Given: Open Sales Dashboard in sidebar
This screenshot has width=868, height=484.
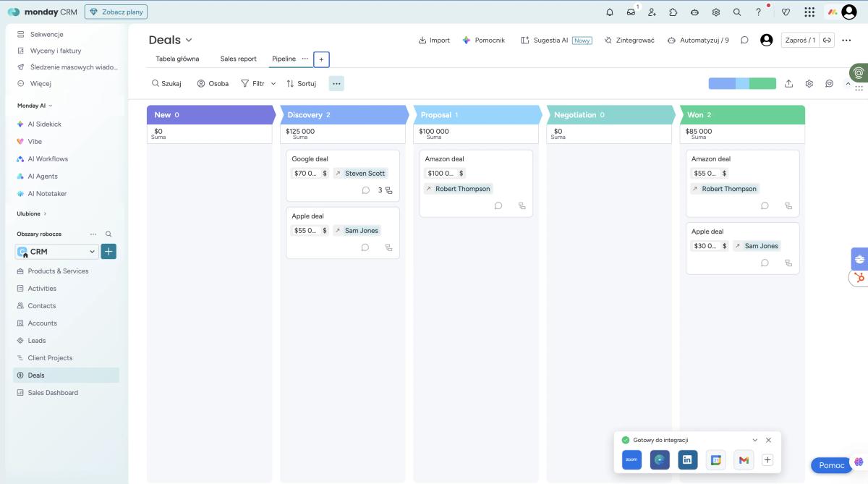Looking at the screenshot, I should coord(67,393).
